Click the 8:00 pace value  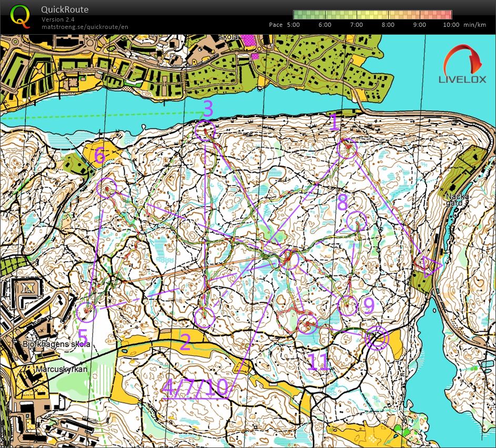click(x=388, y=25)
